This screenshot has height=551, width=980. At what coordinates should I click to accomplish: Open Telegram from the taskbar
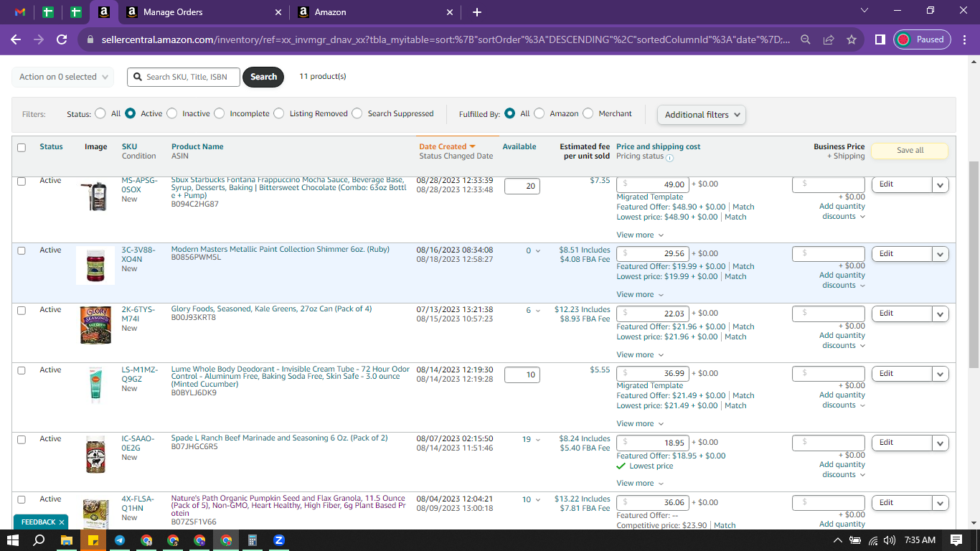pyautogui.click(x=119, y=540)
